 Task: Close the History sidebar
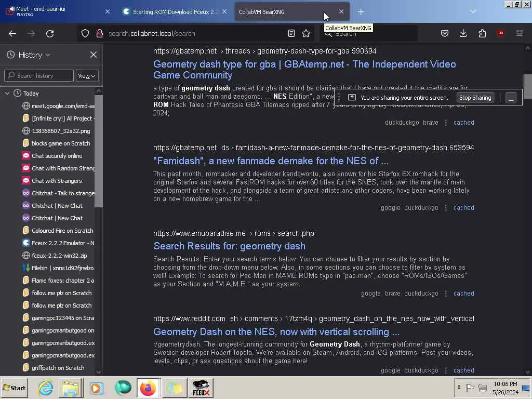pyautogui.click(x=94, y=55)
